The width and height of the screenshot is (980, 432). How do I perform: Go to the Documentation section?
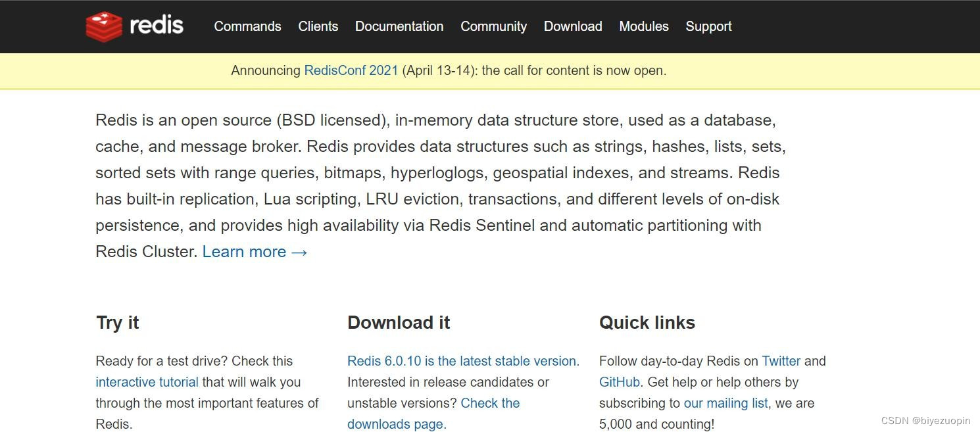399,26
